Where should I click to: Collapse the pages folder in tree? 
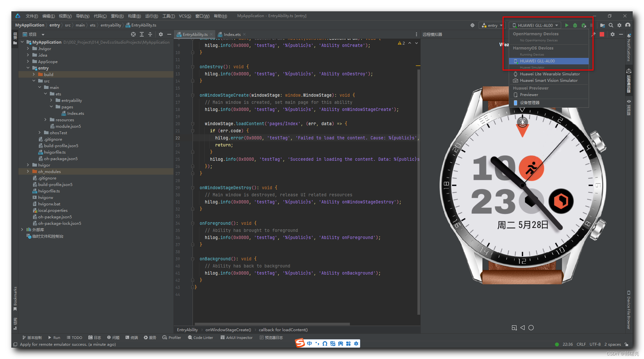[51, 107]
